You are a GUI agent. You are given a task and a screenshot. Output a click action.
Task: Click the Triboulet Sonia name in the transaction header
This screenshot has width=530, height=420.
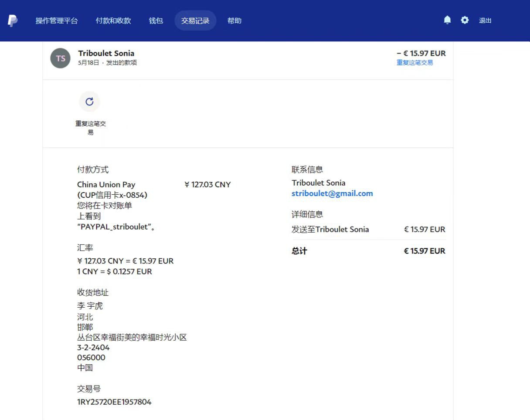click(106, 53)
